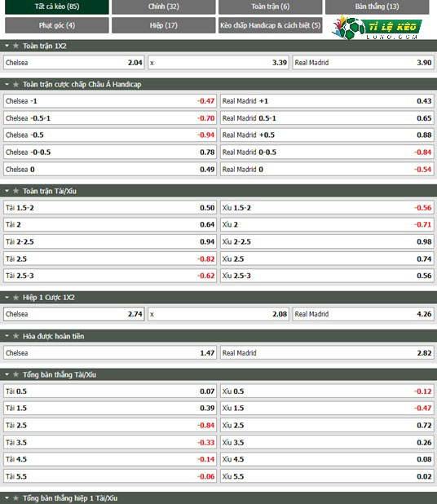Screen dimensions: 437x504
Task: Star Tổng bàn thắng hiệp 1 Tài/Xỉu
Action: point(15,498)
